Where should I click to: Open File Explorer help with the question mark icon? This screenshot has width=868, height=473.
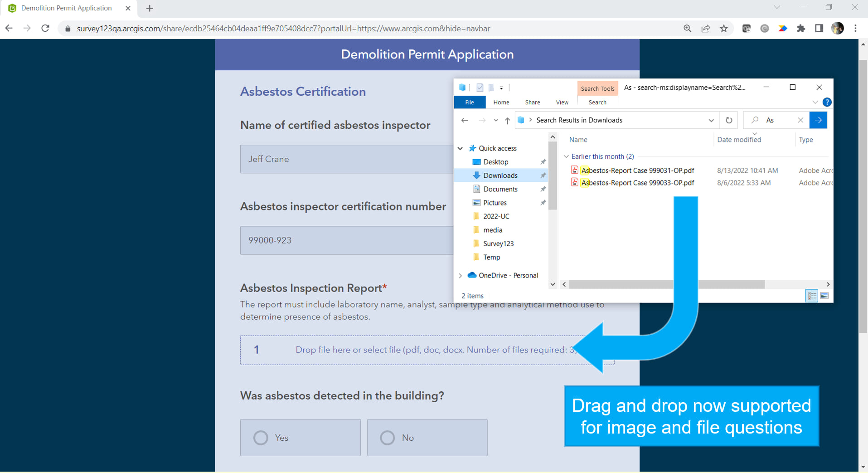[827, 102]
